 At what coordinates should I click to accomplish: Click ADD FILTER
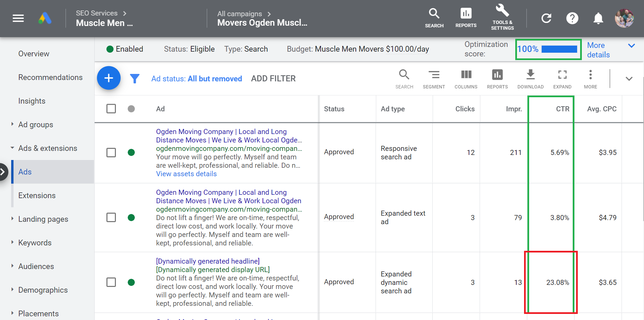273,79
